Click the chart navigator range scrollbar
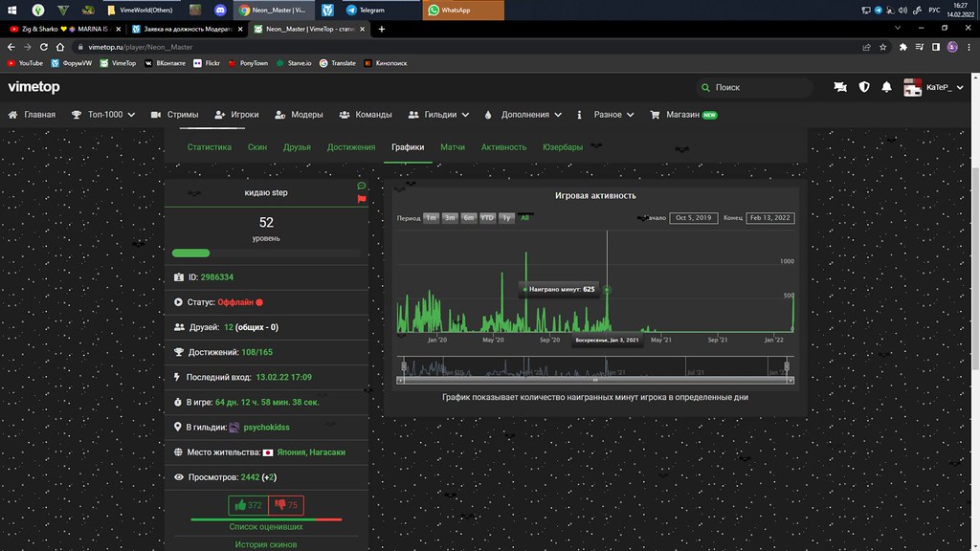This screenshot has height=551, width=980. pyautogui.click(x=593, y=381)
